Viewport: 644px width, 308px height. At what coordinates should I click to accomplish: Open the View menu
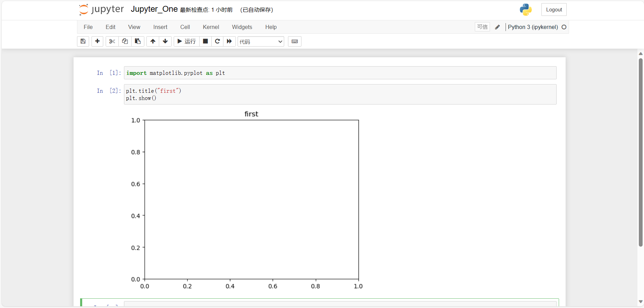coord(134,27)
